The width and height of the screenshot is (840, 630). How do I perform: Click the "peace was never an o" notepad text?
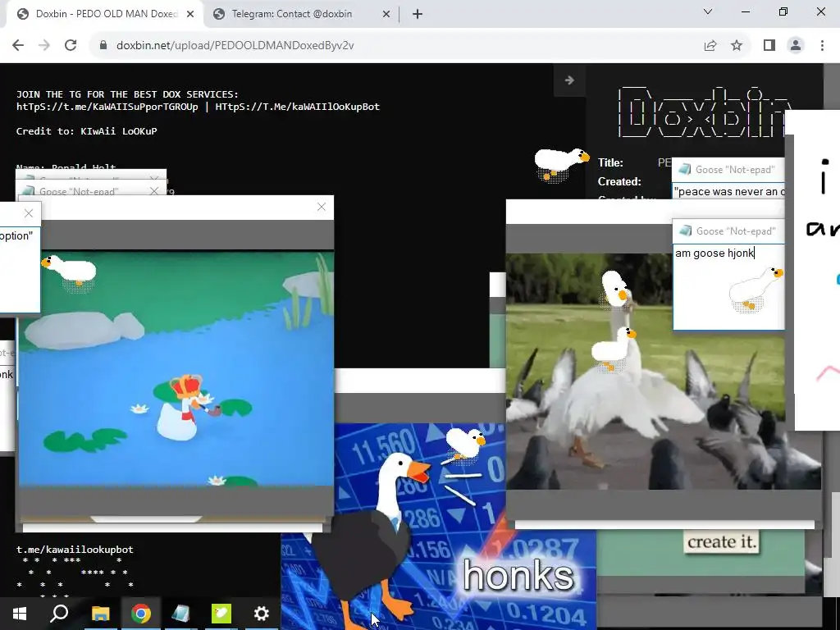coord(729,192)
